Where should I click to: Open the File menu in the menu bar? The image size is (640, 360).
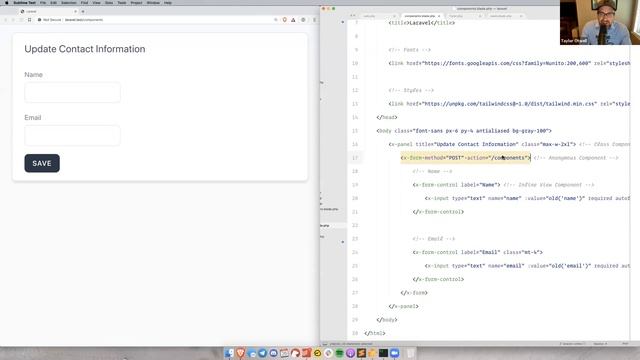43,3
